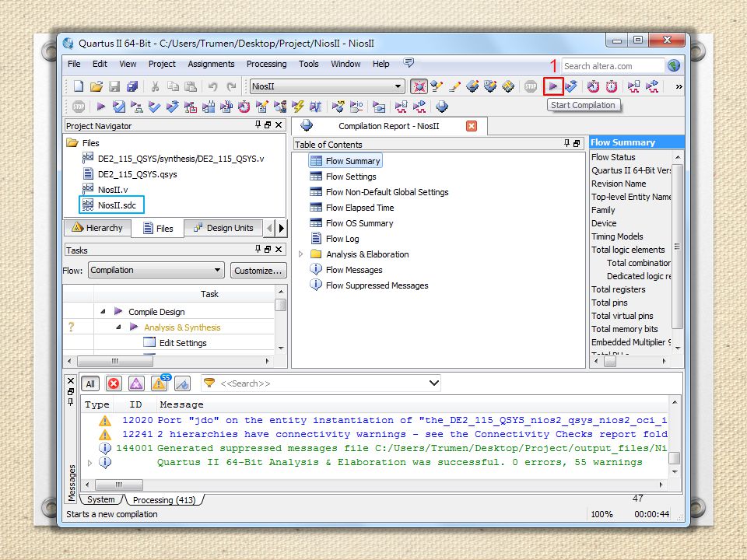The image size is (747, 560).
Task: Switch to the Hierarchy tab
Action: (98, 228)
